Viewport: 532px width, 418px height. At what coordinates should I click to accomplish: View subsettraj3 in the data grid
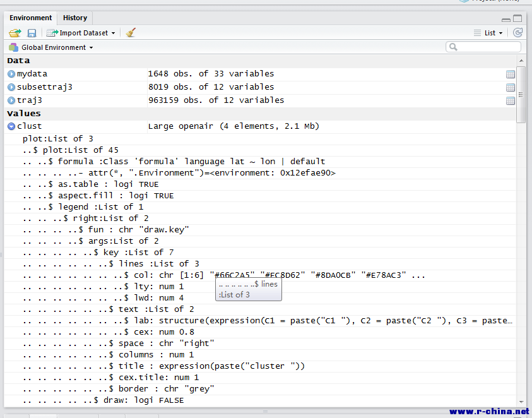pos(511,87)
